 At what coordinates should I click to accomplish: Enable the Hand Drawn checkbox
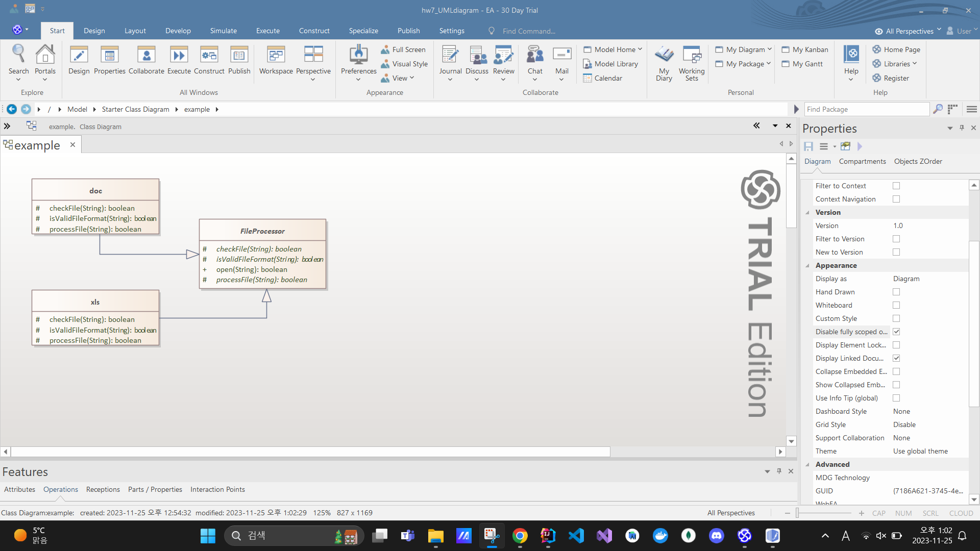(896, 292)
